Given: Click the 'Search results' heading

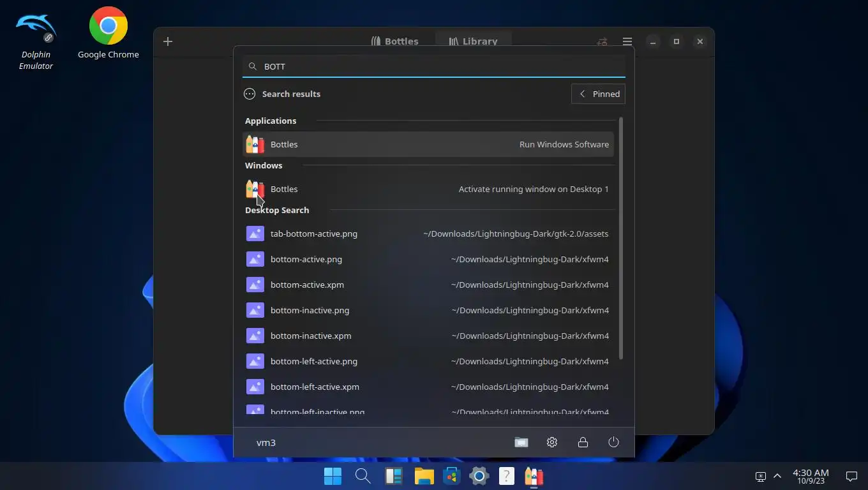Looking at the screenshot, I should point(291,94).
